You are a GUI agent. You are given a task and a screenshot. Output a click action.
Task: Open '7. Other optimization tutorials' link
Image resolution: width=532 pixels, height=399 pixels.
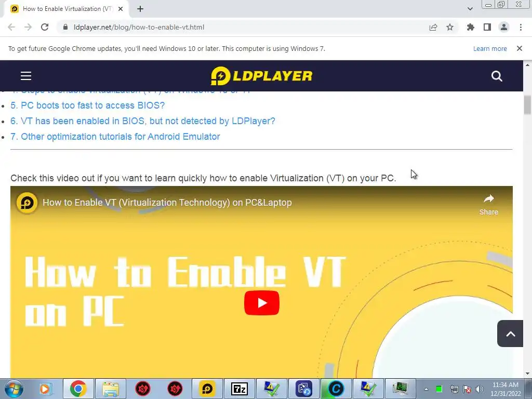point(115,137)
